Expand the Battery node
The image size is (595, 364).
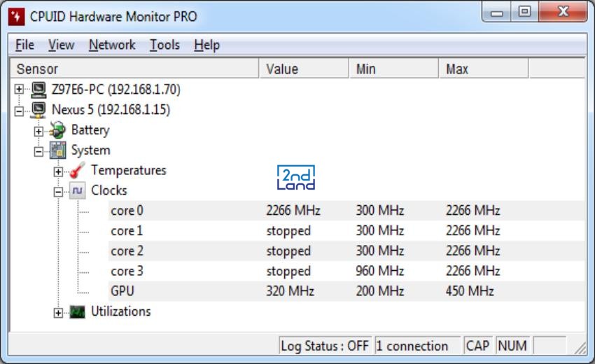38,132
